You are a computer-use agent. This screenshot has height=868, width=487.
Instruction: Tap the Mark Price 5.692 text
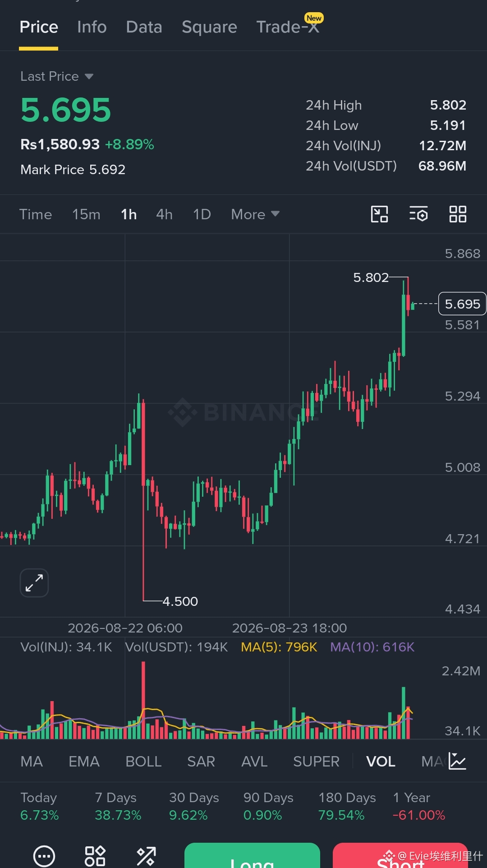point(73,170)
